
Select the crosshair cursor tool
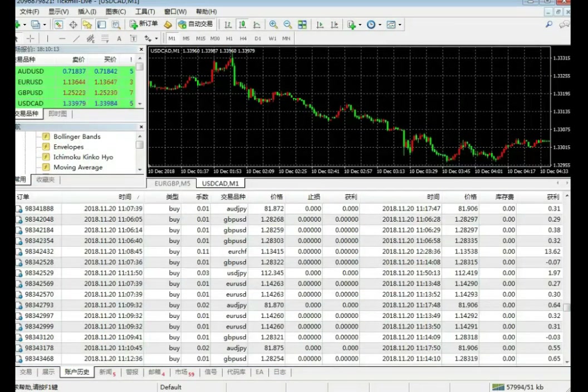(31, 38)
